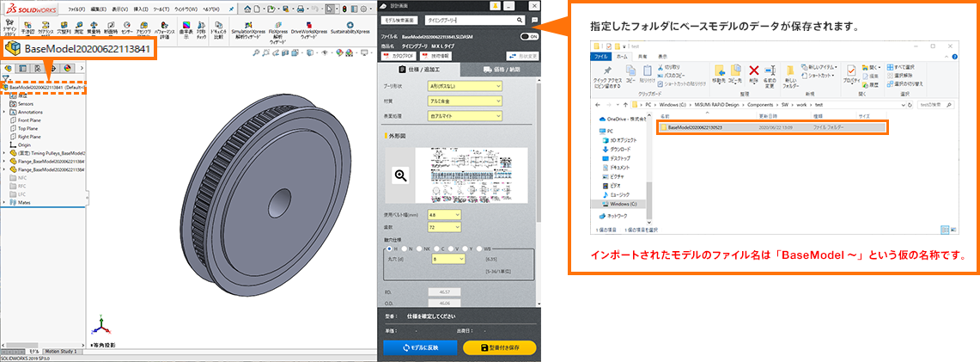This screenshot has height=362, width=980.
Task: Click the 型番付き保存 button
Action: coord(499,347)
